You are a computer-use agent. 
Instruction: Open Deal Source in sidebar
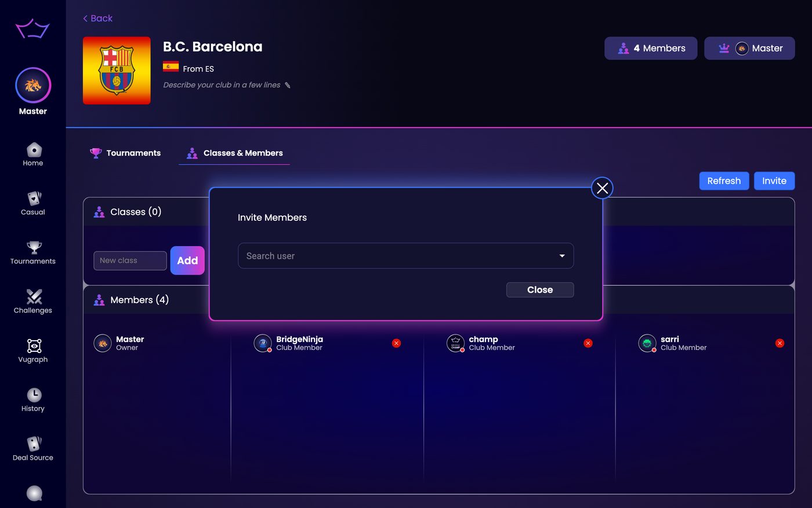(33, 449)
